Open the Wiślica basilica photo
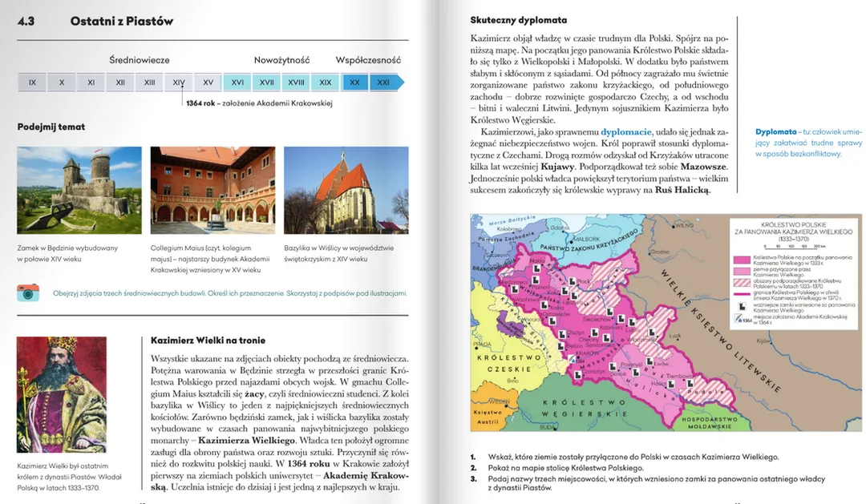The width and height of the screenshot is (866, 504). 346,191
